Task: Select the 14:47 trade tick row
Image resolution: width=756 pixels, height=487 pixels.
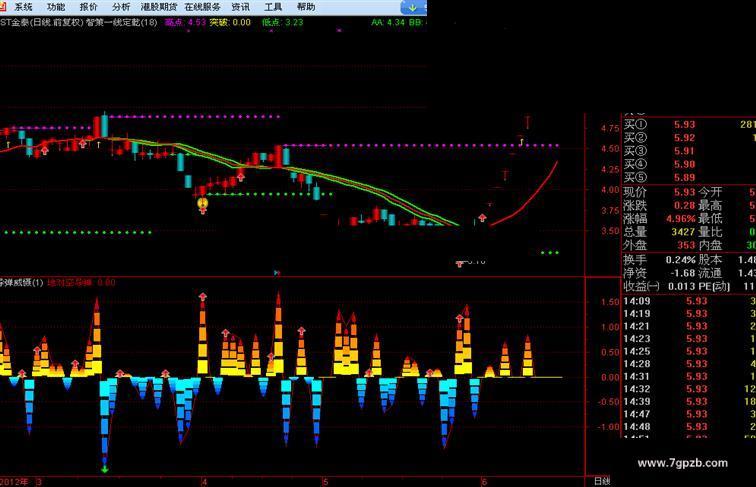Action: click(689, 414)
